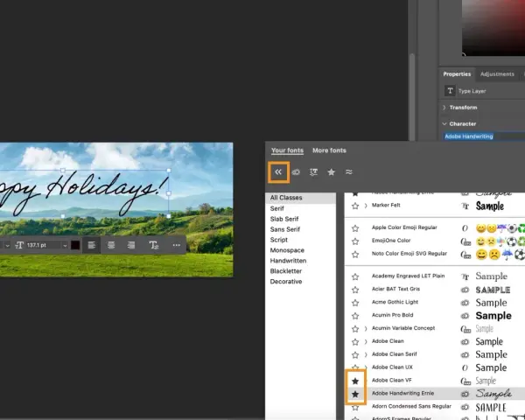This screenshot has width=525, height=420.
Task: Switch to Your fonts tab
Action: tap(287, 150)
